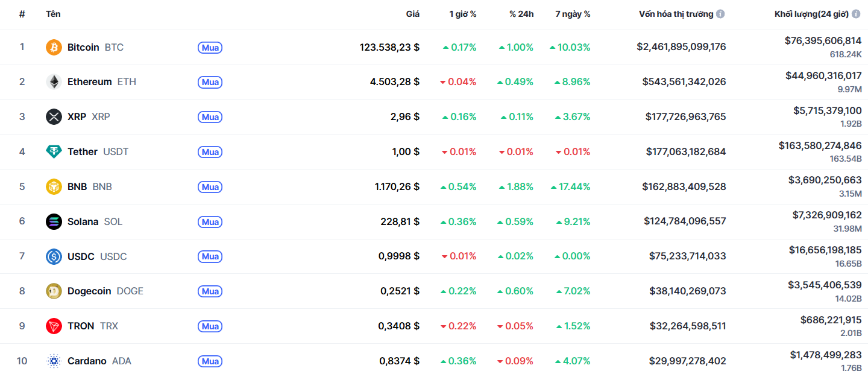Click the Ethereum logo icon
868x377 pixels.
pos(54,82)
